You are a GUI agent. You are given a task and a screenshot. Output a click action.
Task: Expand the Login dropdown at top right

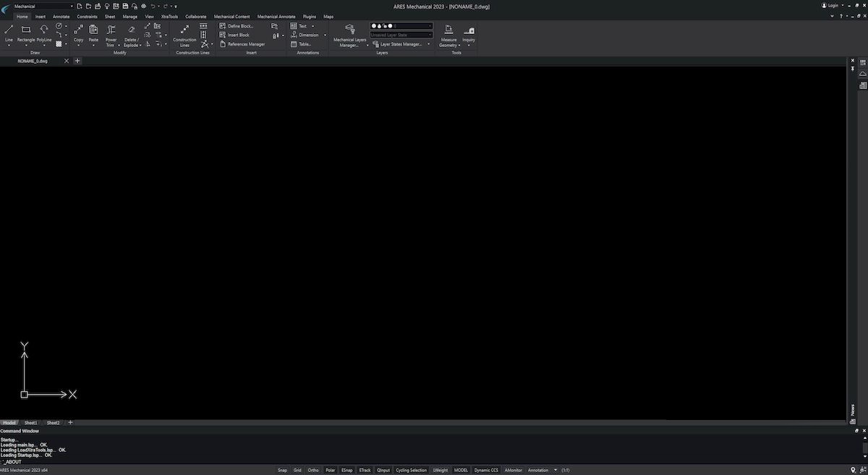(843, 6)
